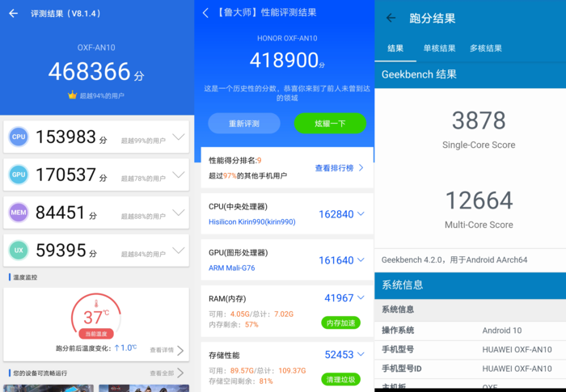
Task: Open 查看详情 temperature details
Action: 167,350
